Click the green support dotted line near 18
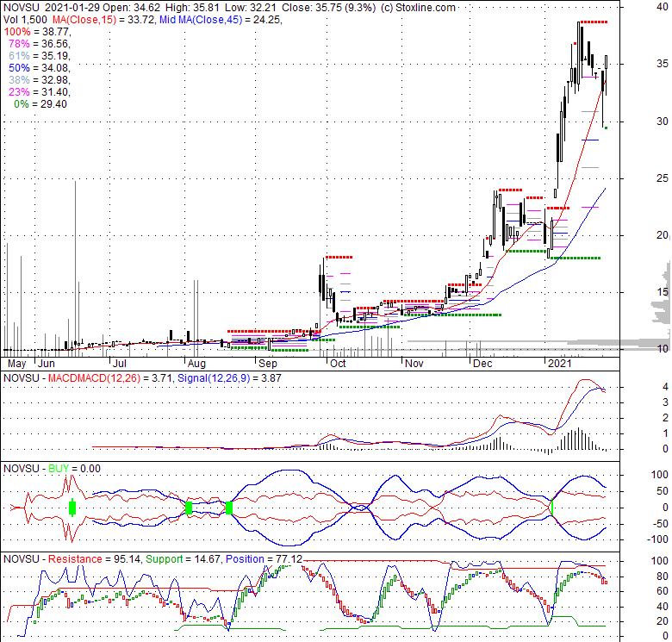Screen dimensions: 672x642 click(576, 258)
